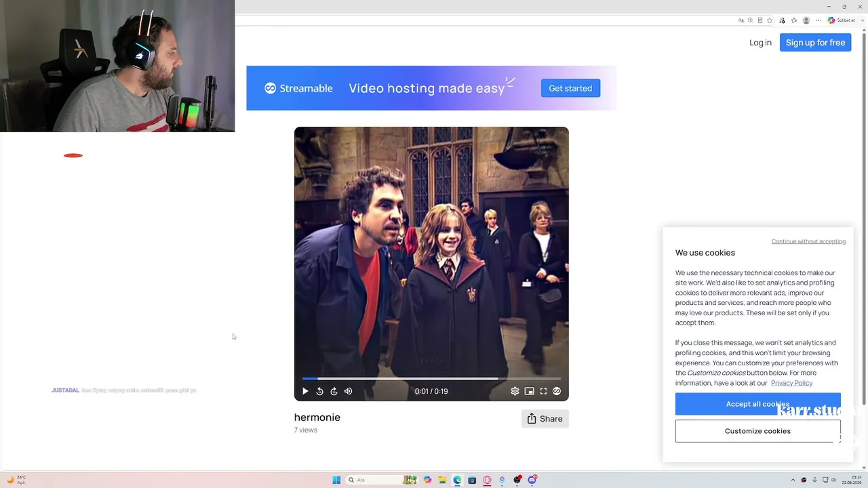
Task: Click Continue without accepting link
Action: coord(808,241)
